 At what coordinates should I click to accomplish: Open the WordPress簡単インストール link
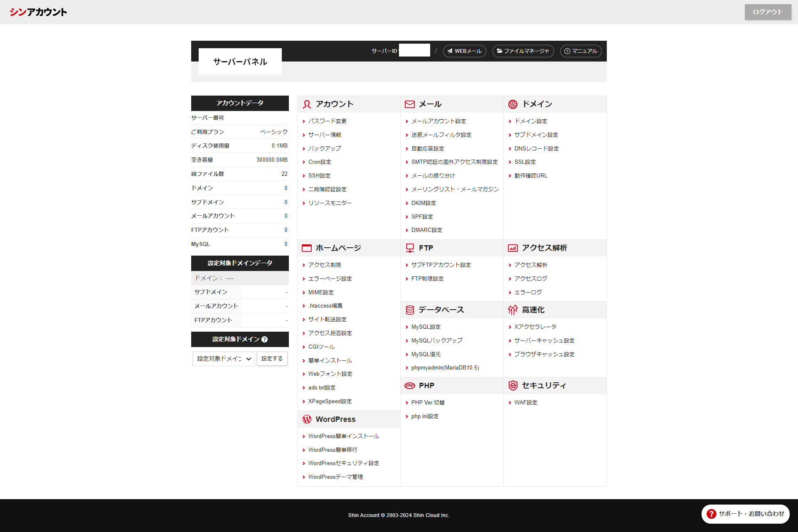click(x=343, y=436)
